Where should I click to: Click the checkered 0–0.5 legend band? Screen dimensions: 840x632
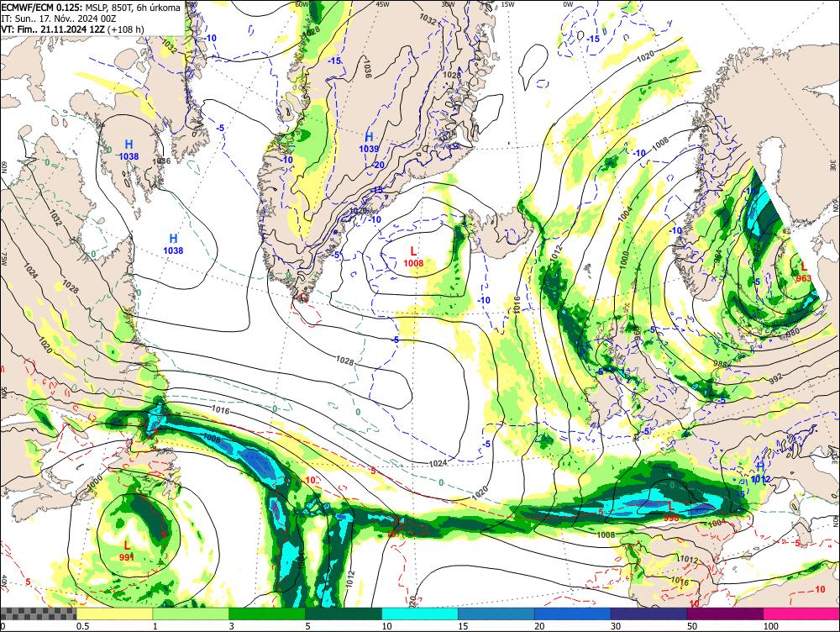(38, 614)
